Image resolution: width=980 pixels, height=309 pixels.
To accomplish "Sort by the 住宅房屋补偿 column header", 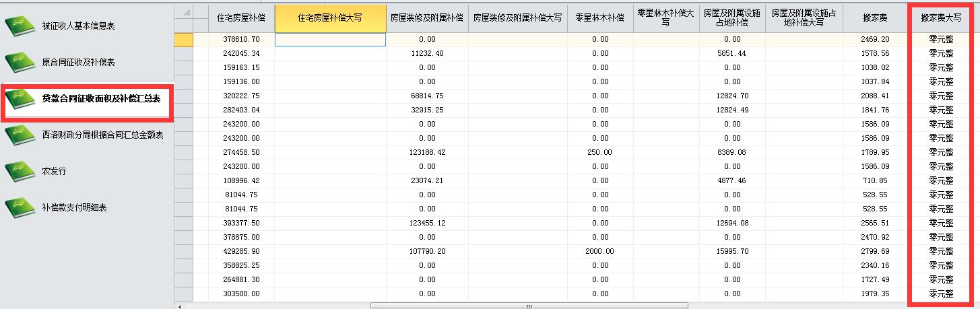I will (241, 18).
